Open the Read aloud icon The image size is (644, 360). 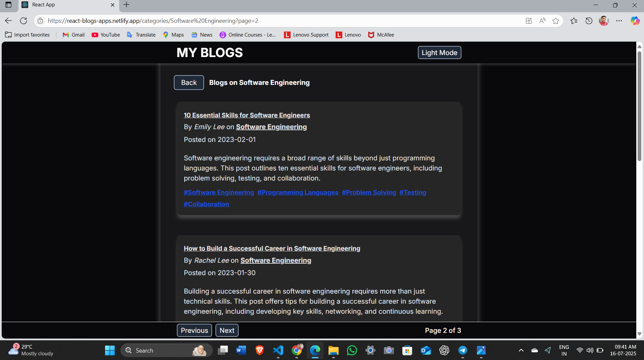pos(542,21)
